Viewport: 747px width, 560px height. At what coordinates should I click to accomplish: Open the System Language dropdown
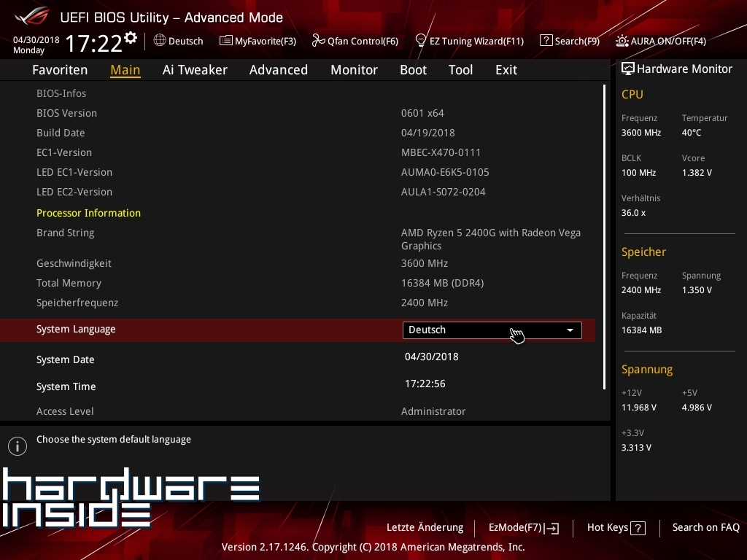[492, 330]
